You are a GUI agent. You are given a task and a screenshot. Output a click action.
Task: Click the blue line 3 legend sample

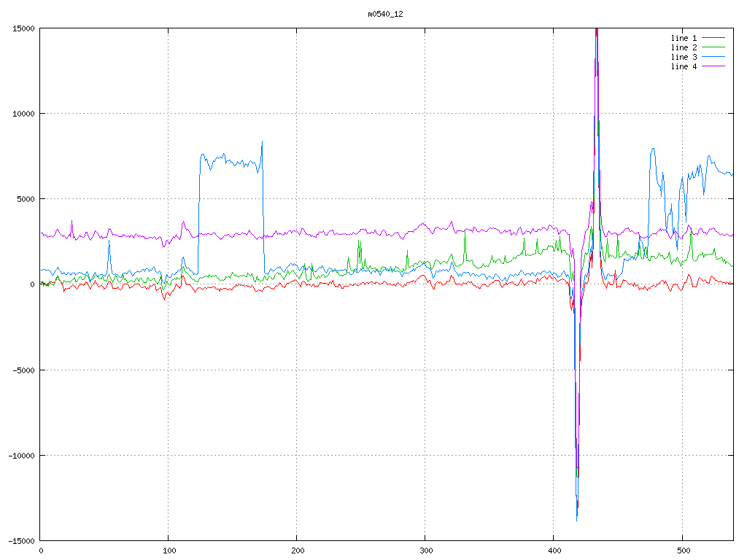pyautogui.click(x=713, y=57)
